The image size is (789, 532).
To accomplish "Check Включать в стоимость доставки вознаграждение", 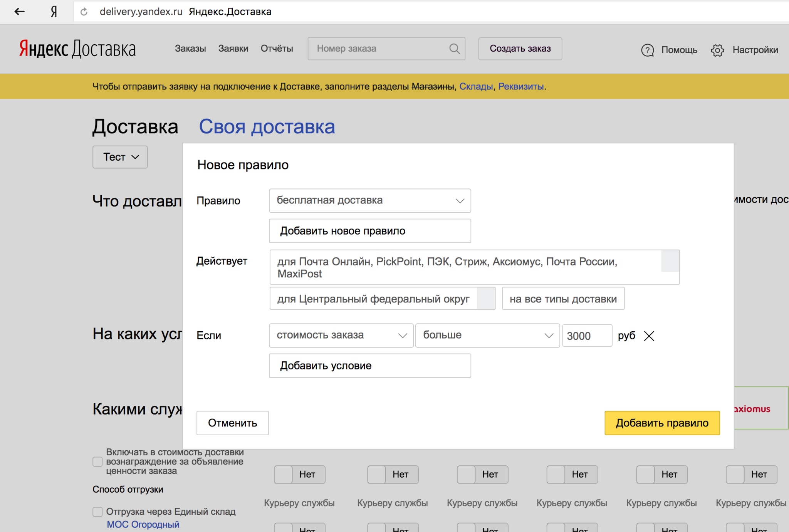I will [x=97, y=462].
